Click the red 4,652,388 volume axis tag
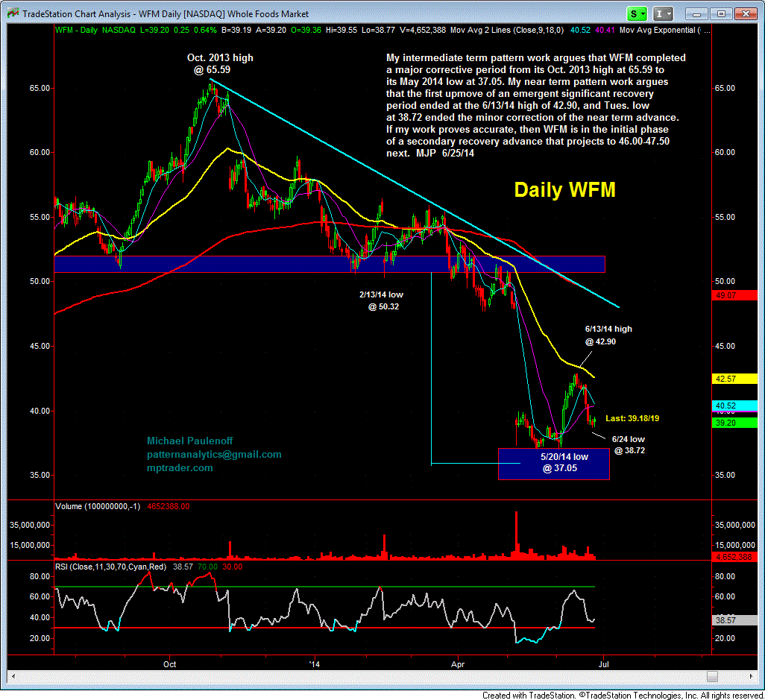 pos(734,557)
